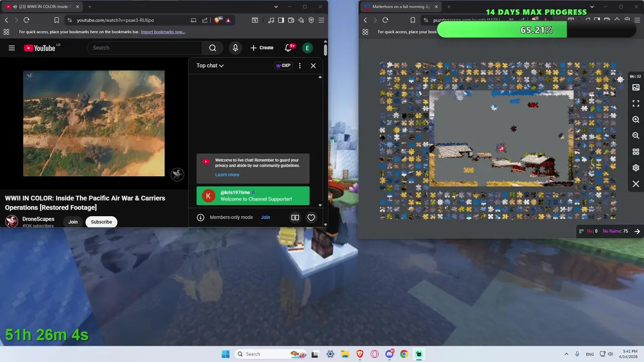Go back in the puzzle browser window
Screen dimensions: 644x362
coord(365,20)
